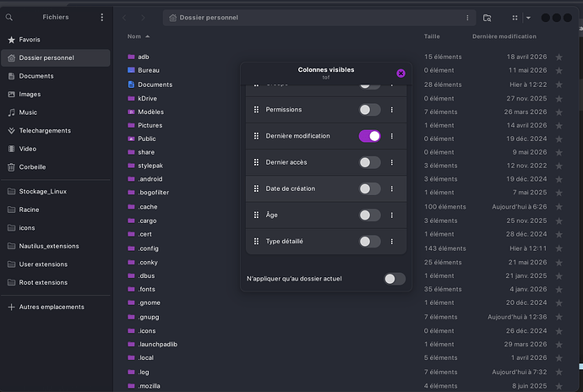Open options menu for Date de création row
The width and height of the screenshot is (583, 392).
coord(391,189)
